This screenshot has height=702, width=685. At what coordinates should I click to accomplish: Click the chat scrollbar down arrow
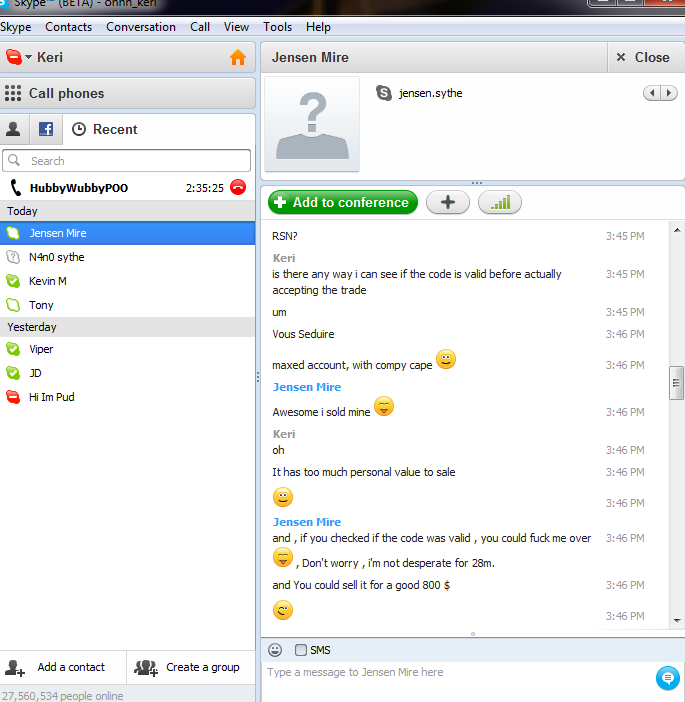(x=677, y=621)
